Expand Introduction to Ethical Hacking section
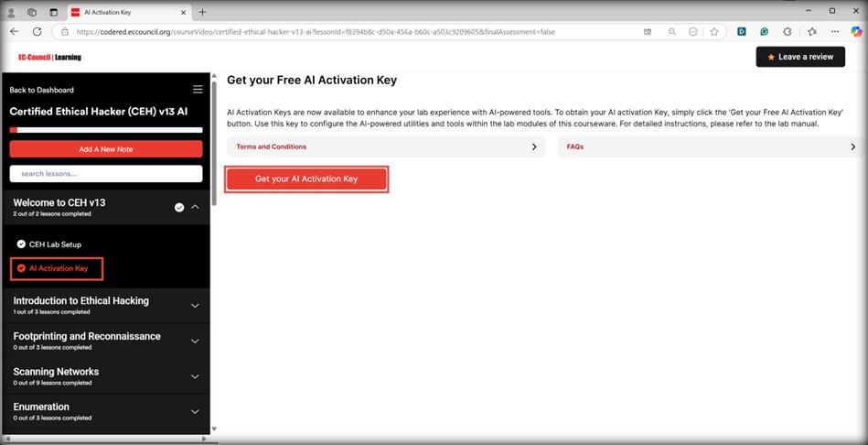Screen dimensions: 868x445 coord(195,305)
